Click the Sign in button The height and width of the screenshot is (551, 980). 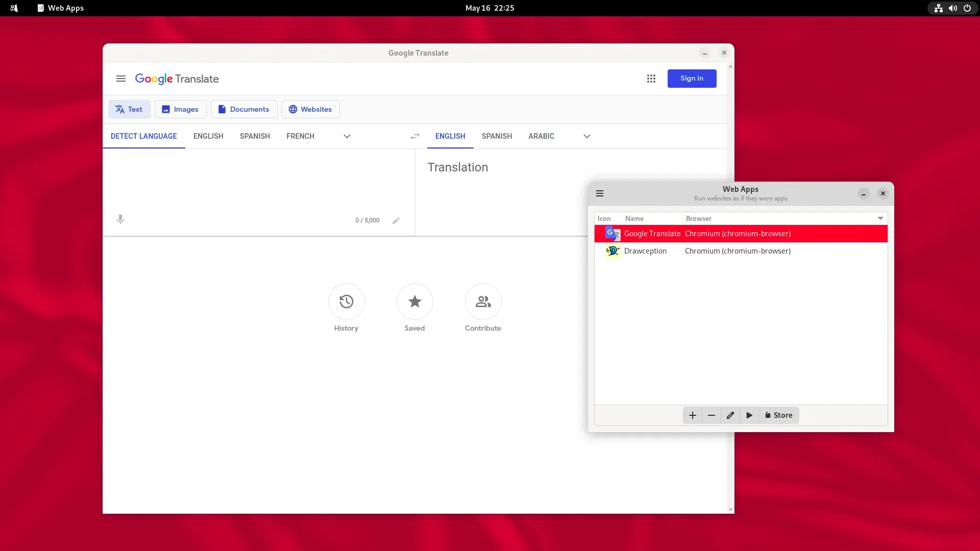tap(692, 79)
